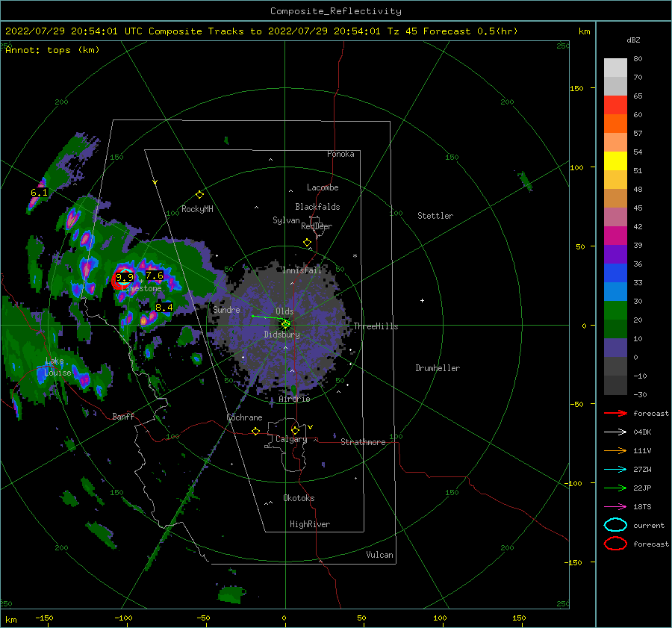Click the white asterisk marker east of Innisfail
The height and width of the screenshot is (628, 672).
click(x=355, y=256)
